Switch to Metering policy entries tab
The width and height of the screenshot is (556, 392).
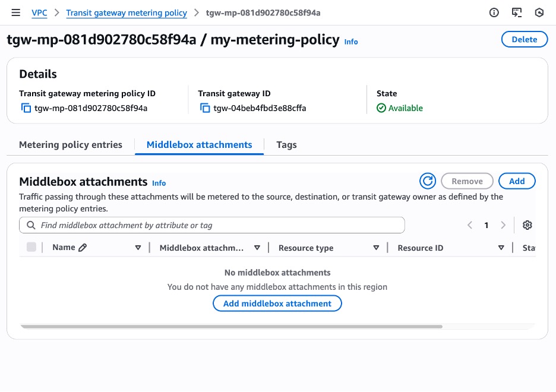(71, 145)
